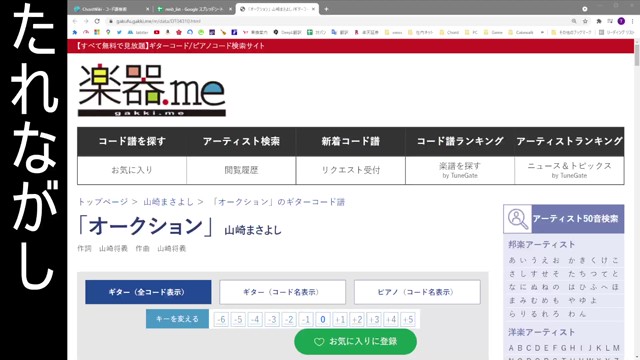Open the コード譜を探す menu
Image resolution: width=640 pixels, height=360 pixels.
pyautogui.click(x=132, y=141)
